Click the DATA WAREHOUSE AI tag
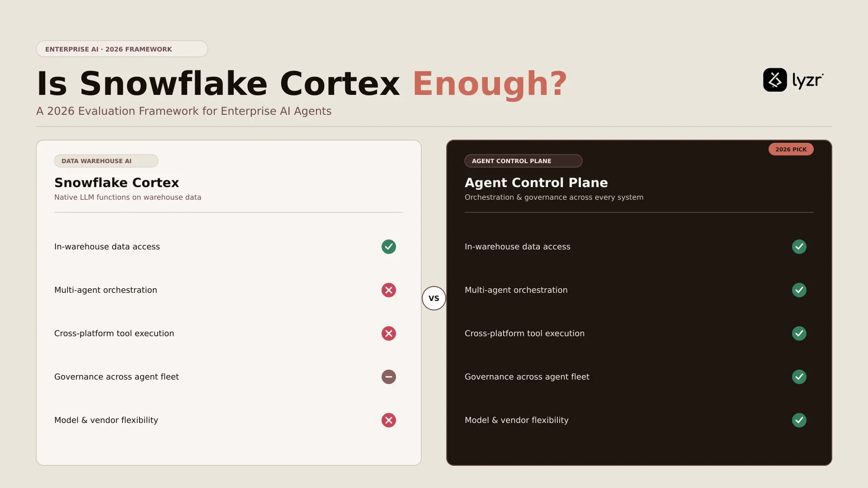This screenshot has height=488, width=868. coord(106,161)
